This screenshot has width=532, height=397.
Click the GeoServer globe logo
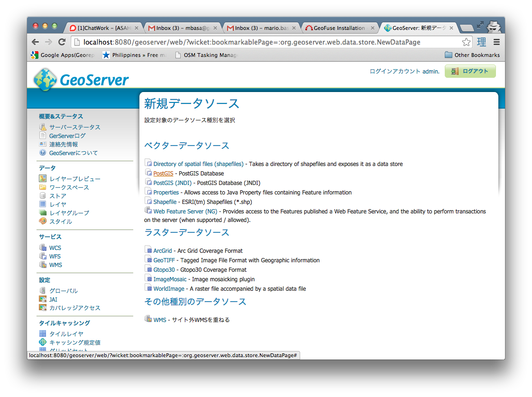coord(45,79)
